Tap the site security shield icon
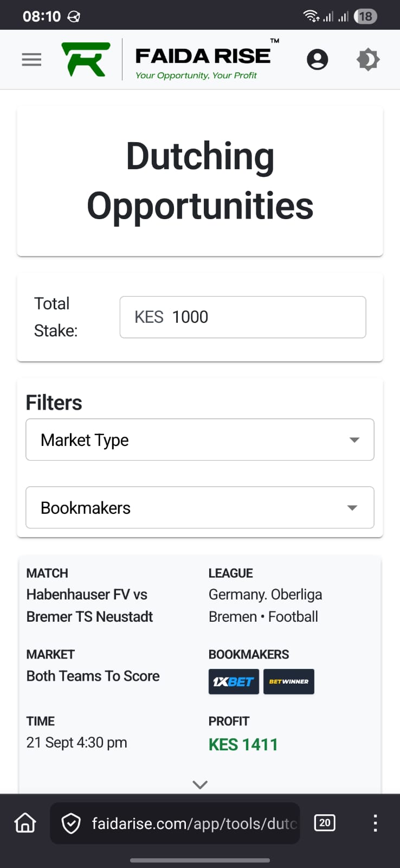The height and width of the screenshot is (868, 400). [x=71, y=824]
